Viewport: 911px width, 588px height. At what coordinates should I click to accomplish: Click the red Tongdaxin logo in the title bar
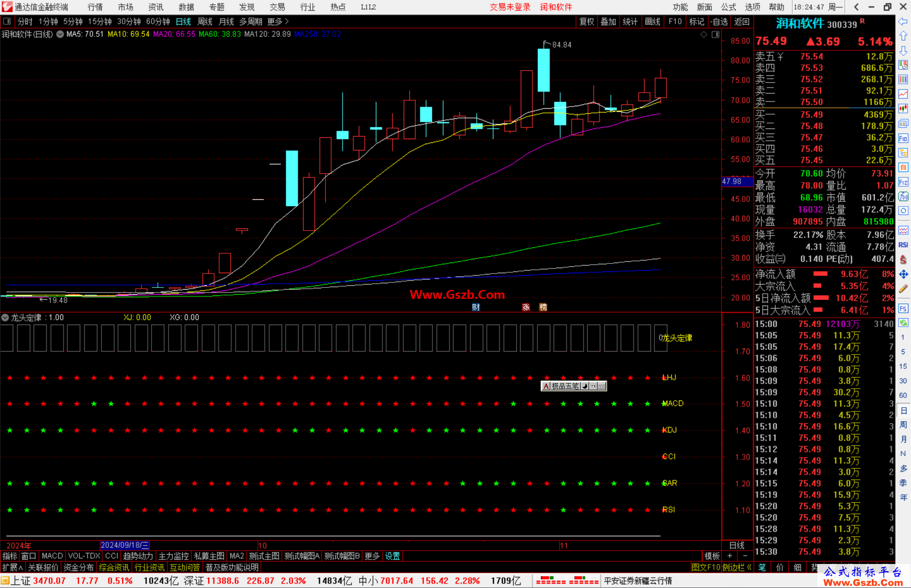tap(7, 7)
